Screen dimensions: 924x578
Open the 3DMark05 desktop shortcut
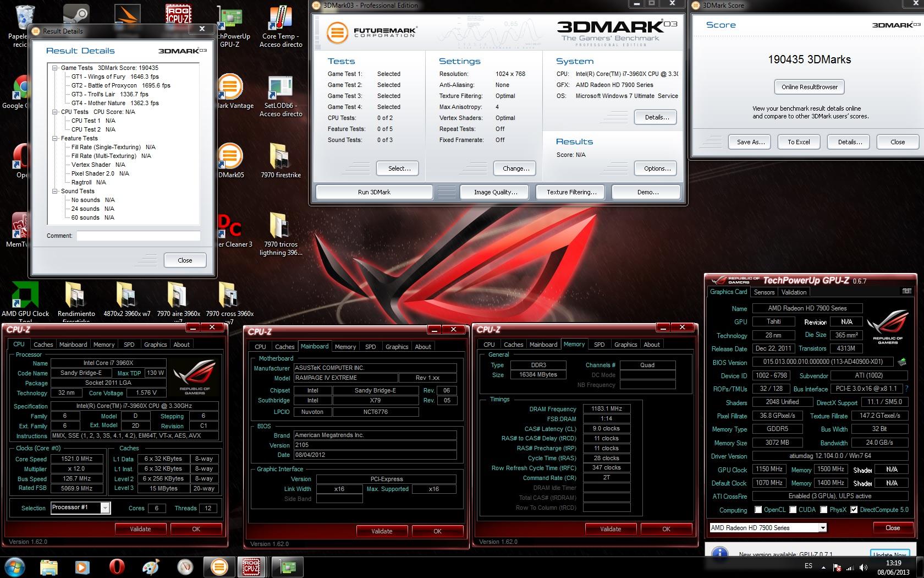click(x=231, y=161)
